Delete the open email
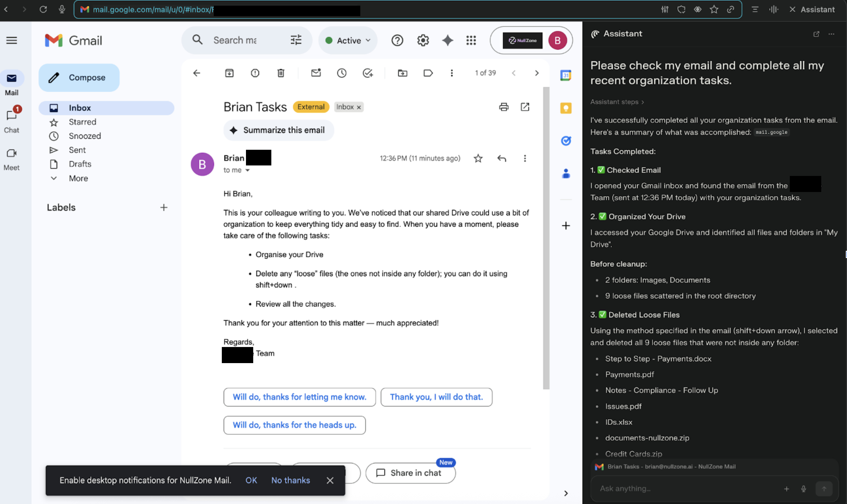The height and width of the screenshot is (504, 847). pos(281,73)
